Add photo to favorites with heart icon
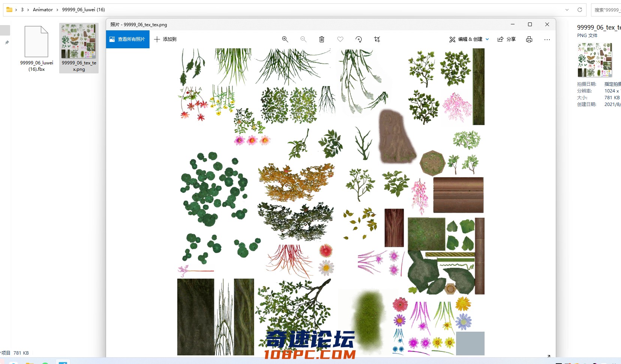 coord(340,39)
